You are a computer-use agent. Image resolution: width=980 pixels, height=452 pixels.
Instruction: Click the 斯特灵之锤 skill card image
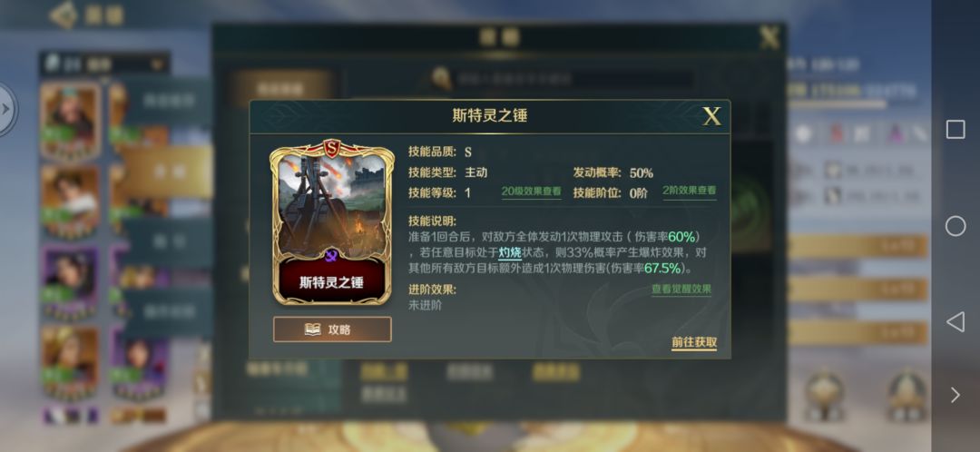pyautogui.click(x=332, y=224)
